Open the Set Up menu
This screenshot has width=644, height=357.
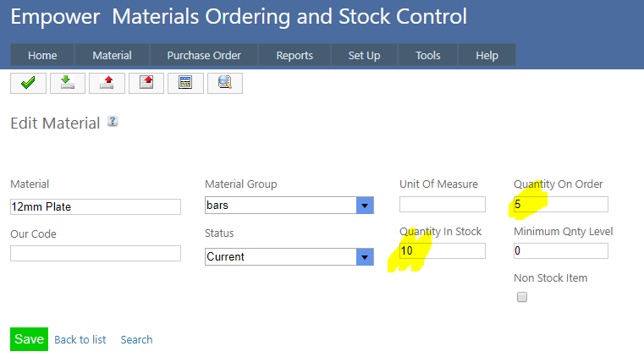pos(364,55)
